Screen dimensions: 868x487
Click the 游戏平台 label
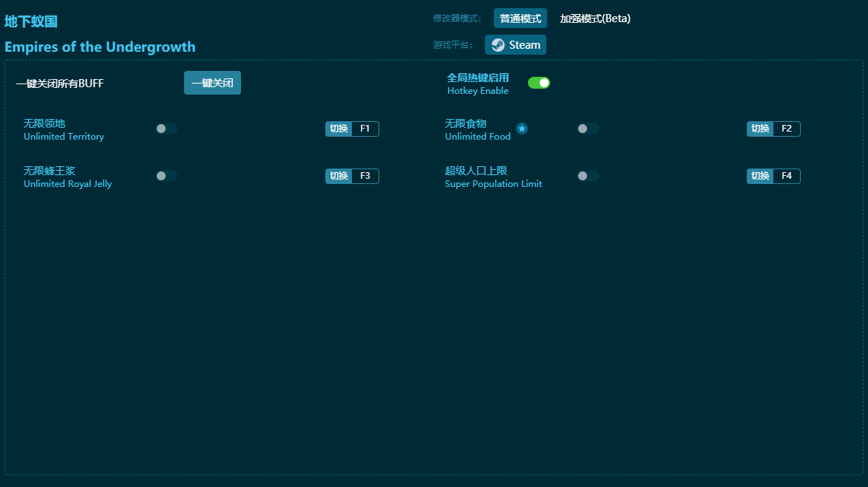[x=452, y=45]
